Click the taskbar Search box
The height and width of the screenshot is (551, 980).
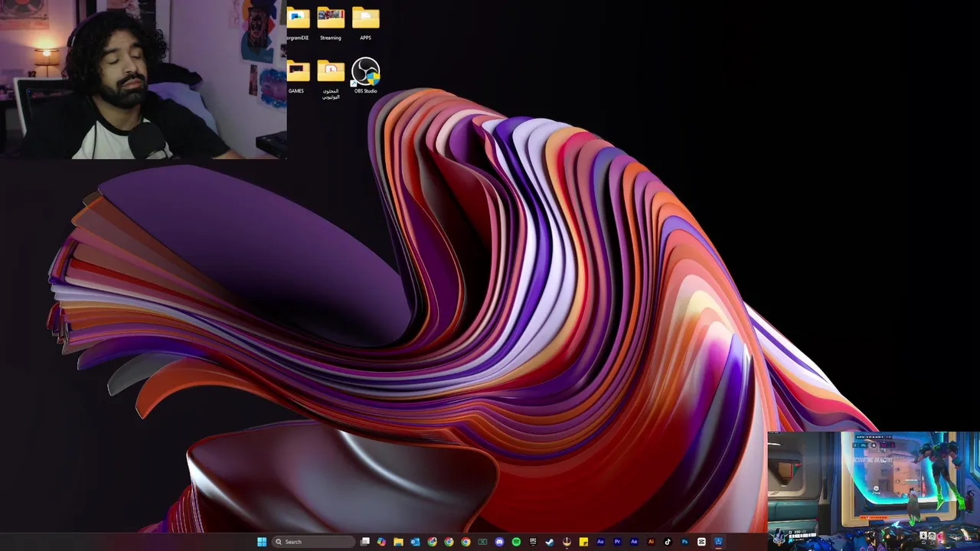[313, 542]
